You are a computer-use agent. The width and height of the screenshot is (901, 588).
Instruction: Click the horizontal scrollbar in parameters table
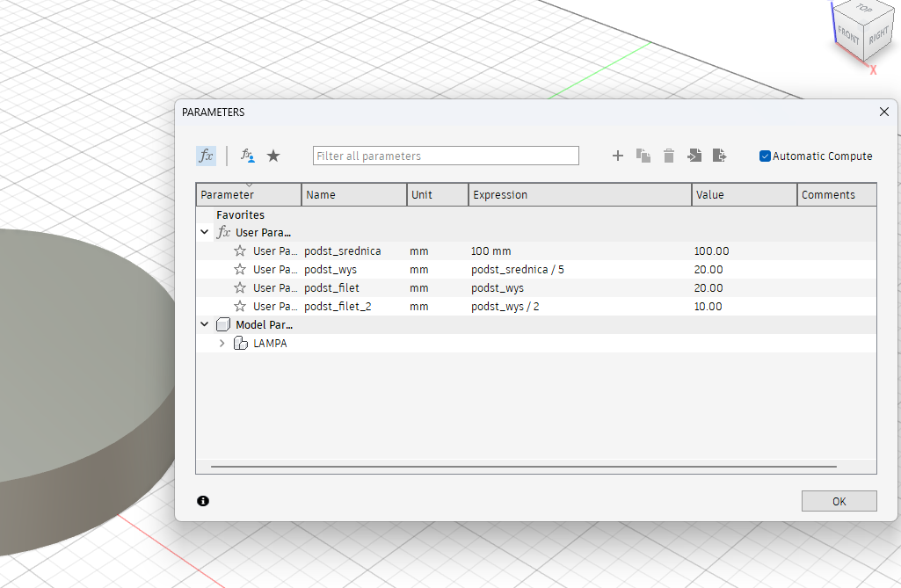523,467
